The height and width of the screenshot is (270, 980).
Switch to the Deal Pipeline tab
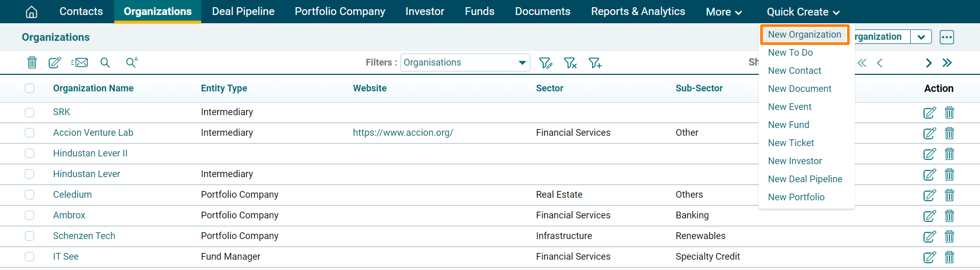click(243, 11)
